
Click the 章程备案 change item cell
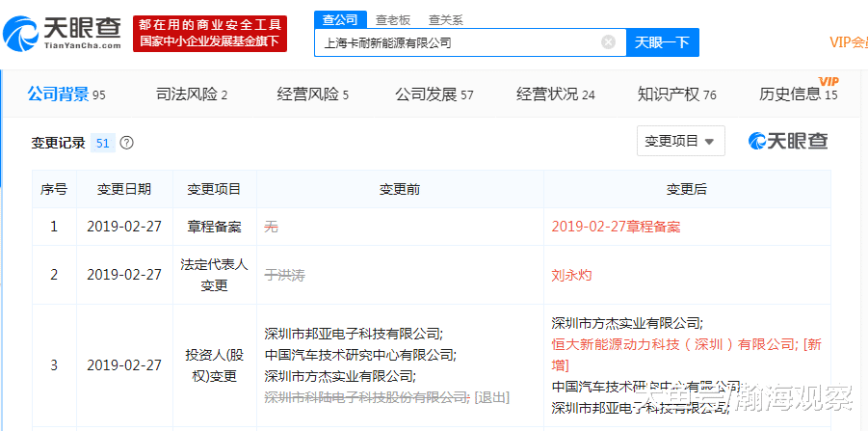coord(214,227)
